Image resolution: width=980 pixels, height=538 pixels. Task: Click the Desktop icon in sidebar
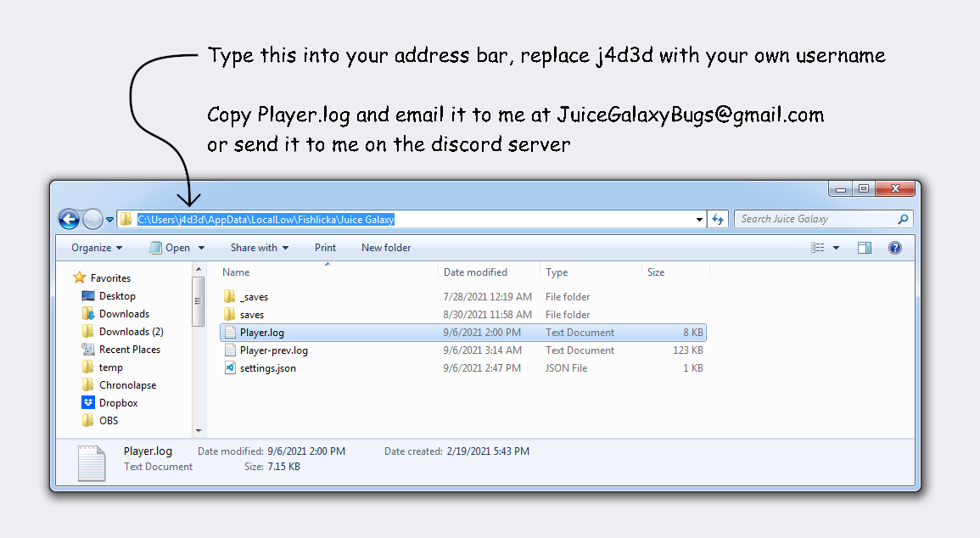[88, 295]
